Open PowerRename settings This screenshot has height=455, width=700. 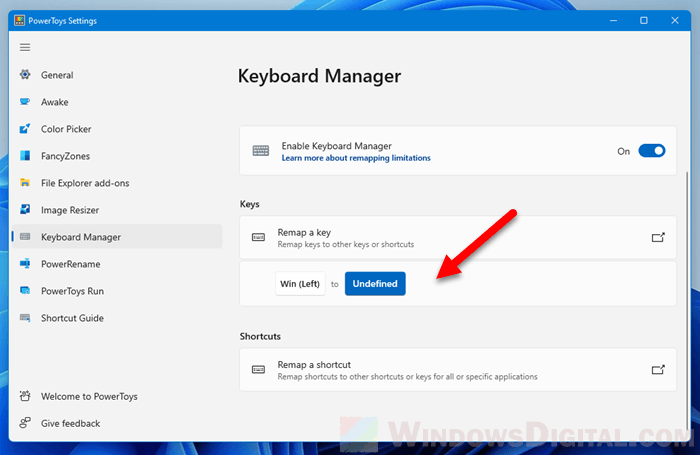point(117,264)
